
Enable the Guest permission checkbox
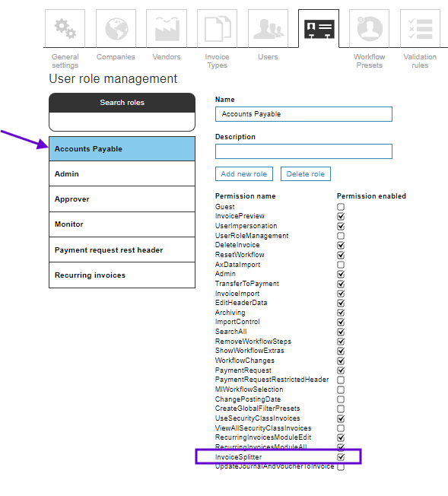(x=341, y=207)
